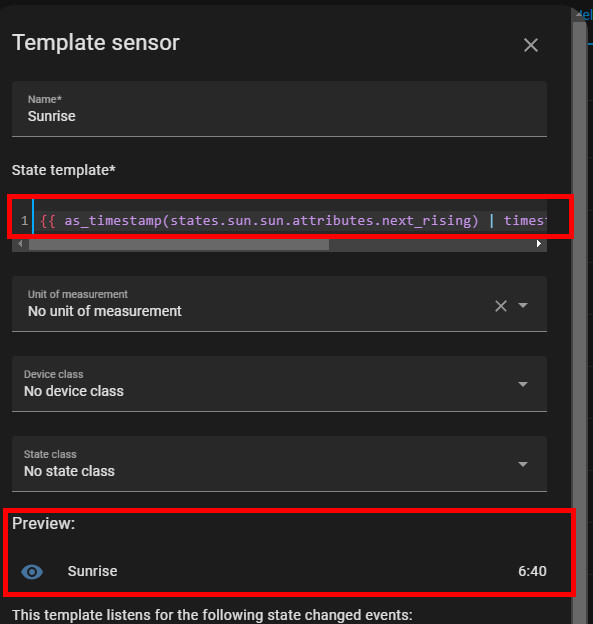Viewport: 593px width, 624px height.
Task: Close the Template sensor dialog
Action: pos(531,45)
